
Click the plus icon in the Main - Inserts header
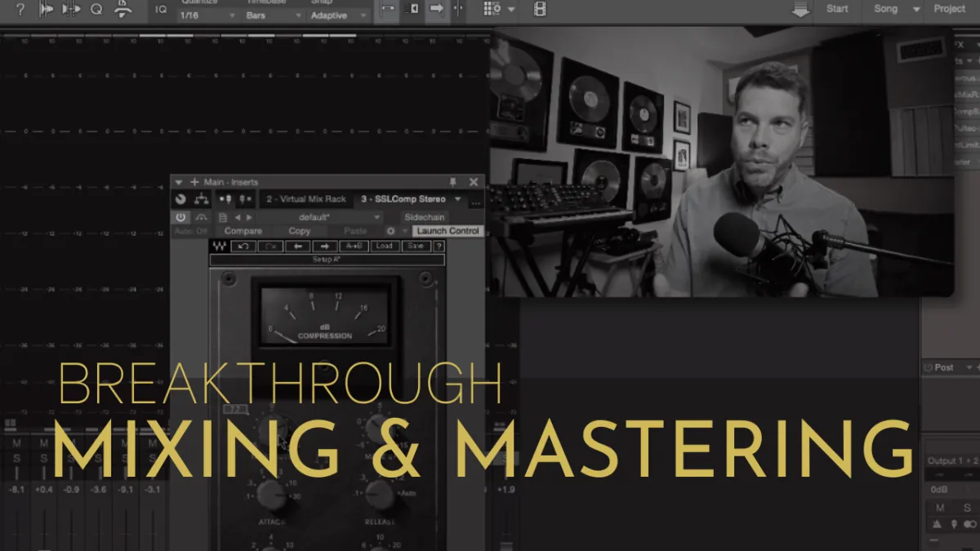coord(194,182)
